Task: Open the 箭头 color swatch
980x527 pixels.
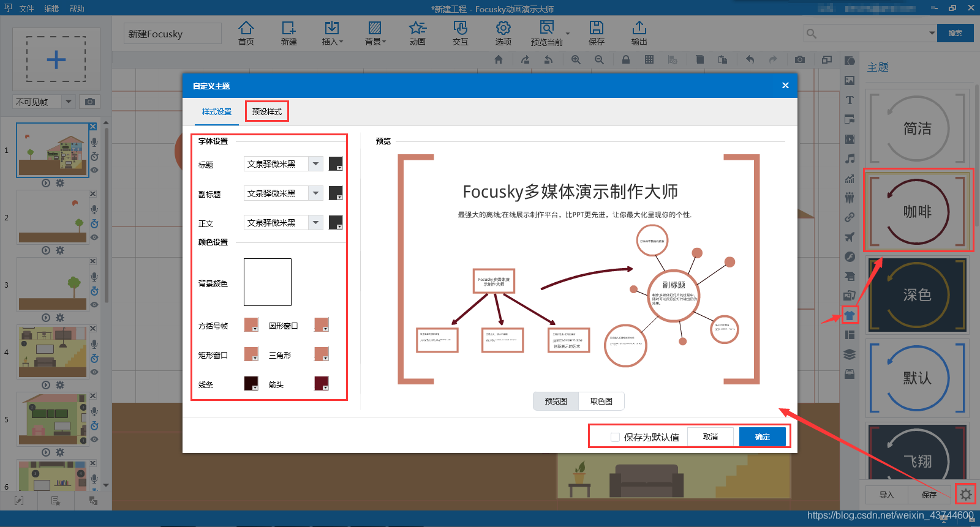Action: tap(322, 384)
